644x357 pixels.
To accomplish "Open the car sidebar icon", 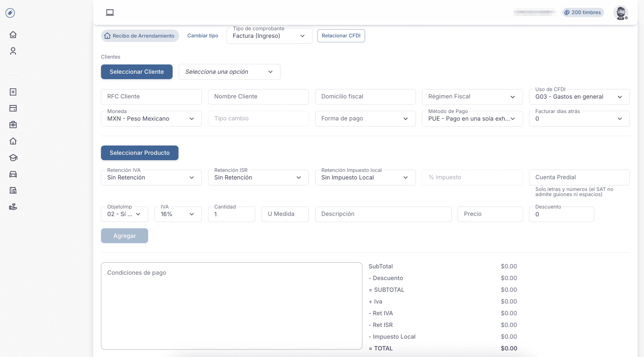I will [x=13, y=174].
